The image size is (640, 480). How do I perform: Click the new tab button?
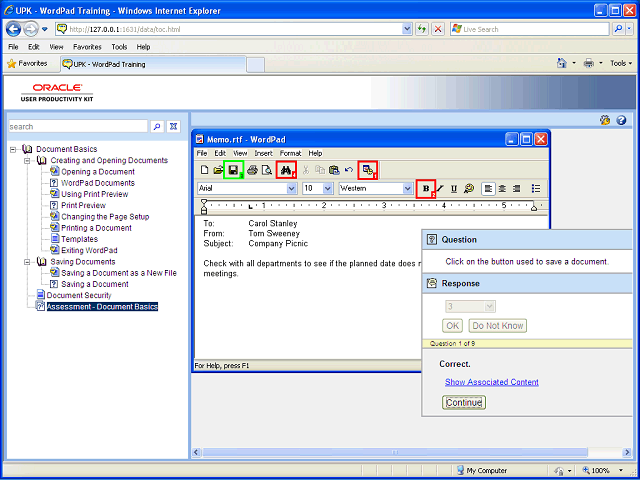coord(256,65)
